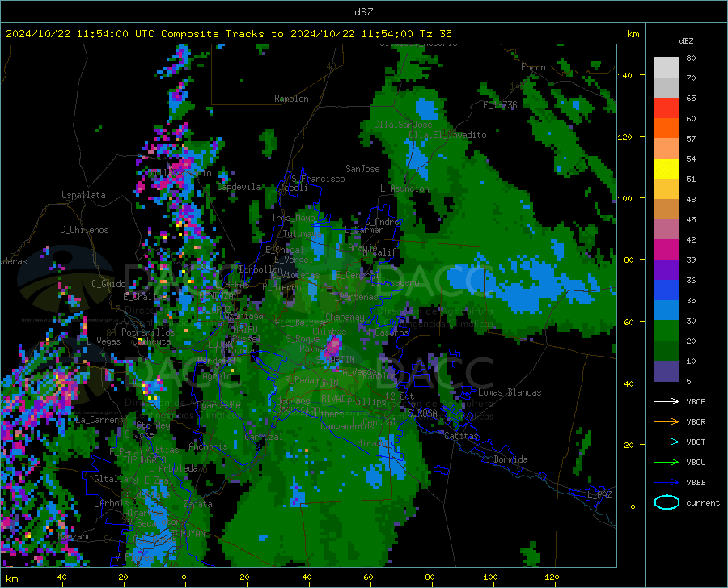Click the Ramblon label near the map top

tap(291, 99)
